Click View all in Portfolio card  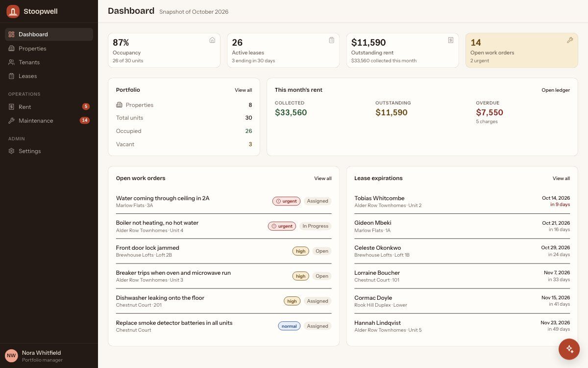(x=244, y=90)
